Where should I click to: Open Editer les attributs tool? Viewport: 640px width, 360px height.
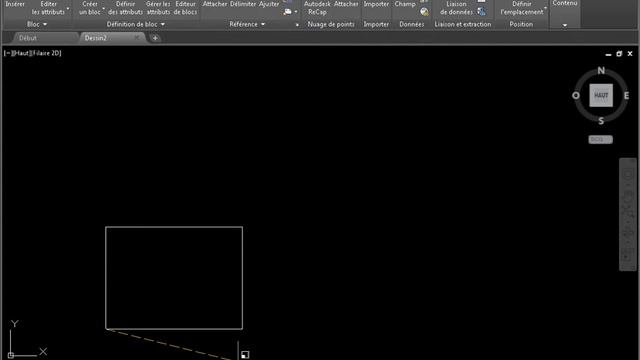pos(48,8)
